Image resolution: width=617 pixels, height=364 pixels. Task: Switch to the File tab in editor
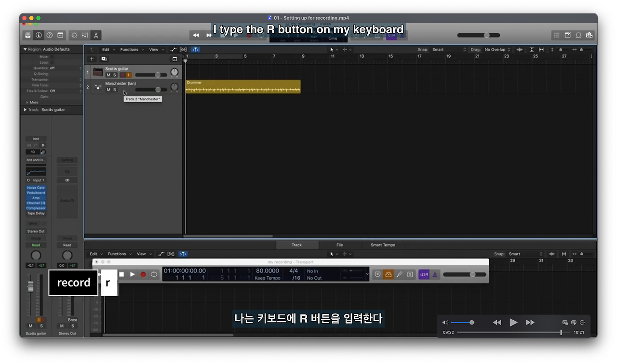[x=339, y=245]
